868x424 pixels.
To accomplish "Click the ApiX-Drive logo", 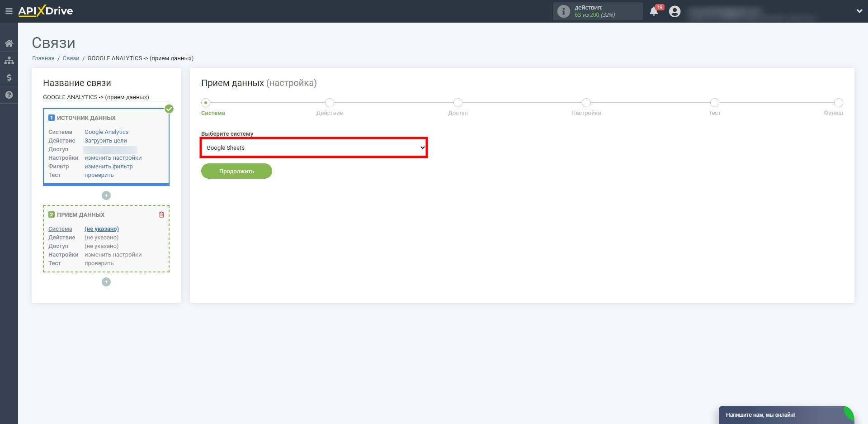I will [x=45, y=11].
